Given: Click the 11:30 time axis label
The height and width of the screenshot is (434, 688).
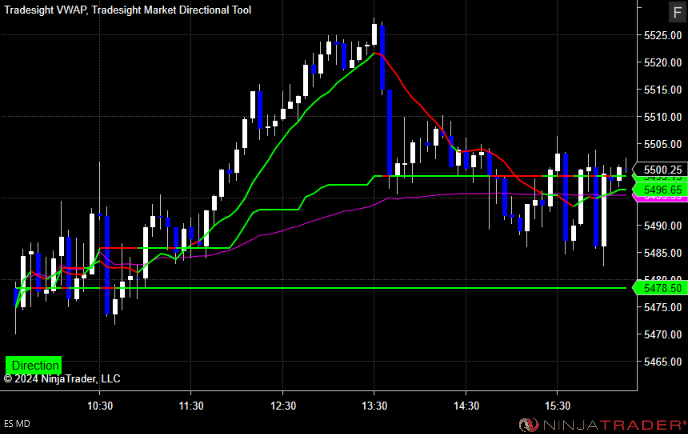Looking at the screenshot, I should [x=191, y=406].
